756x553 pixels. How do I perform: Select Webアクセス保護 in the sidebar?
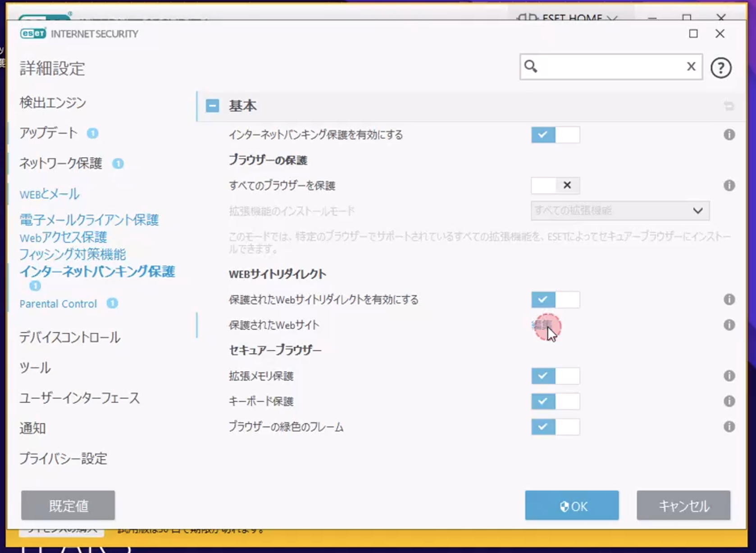click(x=63, y=237)
